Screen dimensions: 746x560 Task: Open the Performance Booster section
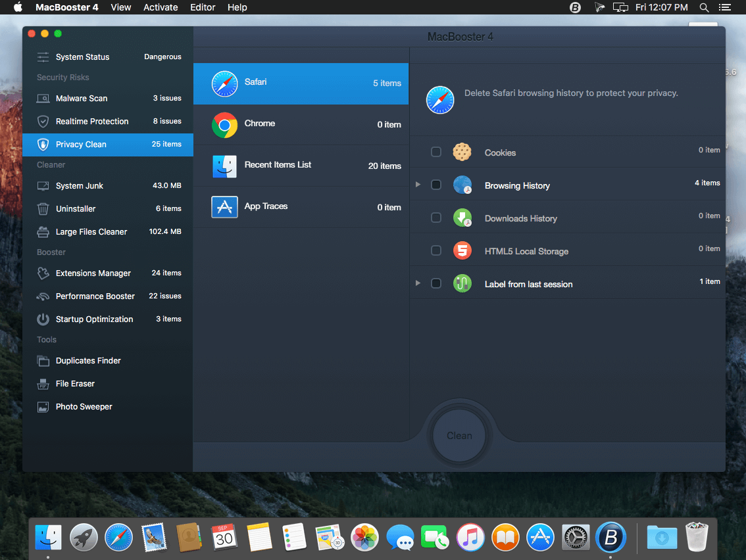click(108, 296)
